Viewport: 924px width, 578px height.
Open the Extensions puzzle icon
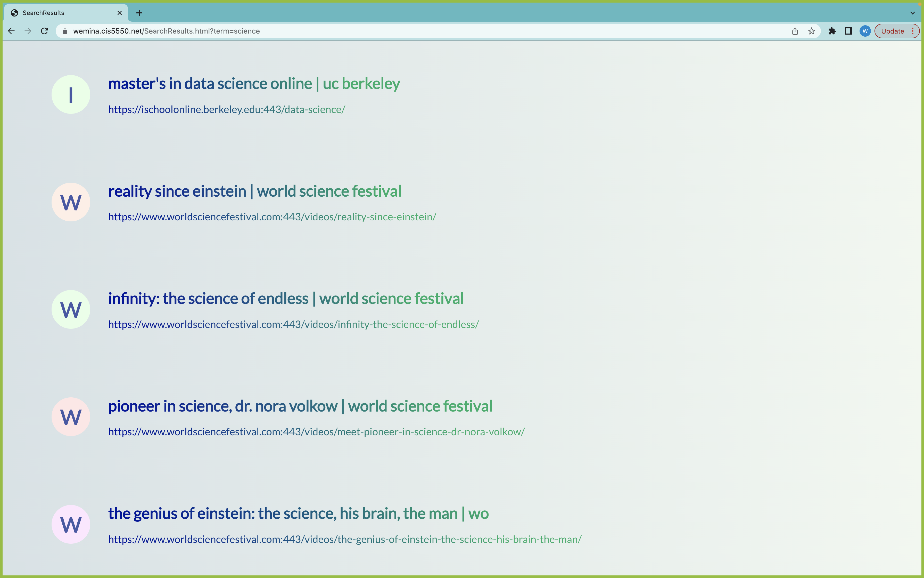832,31
